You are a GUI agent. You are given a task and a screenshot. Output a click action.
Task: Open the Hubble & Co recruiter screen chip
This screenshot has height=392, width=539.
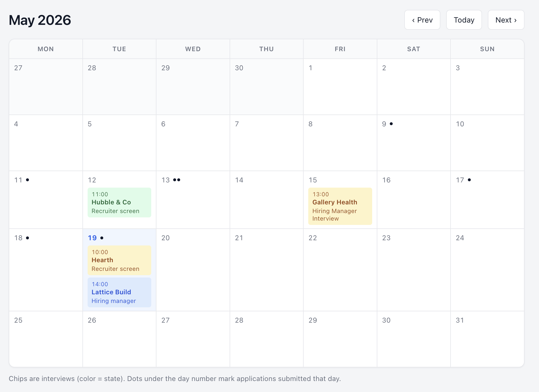click(119, 202)
